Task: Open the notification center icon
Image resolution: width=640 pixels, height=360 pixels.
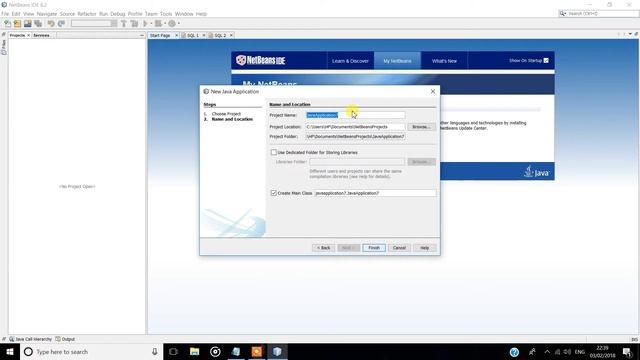Action: (x=627, y=352)
